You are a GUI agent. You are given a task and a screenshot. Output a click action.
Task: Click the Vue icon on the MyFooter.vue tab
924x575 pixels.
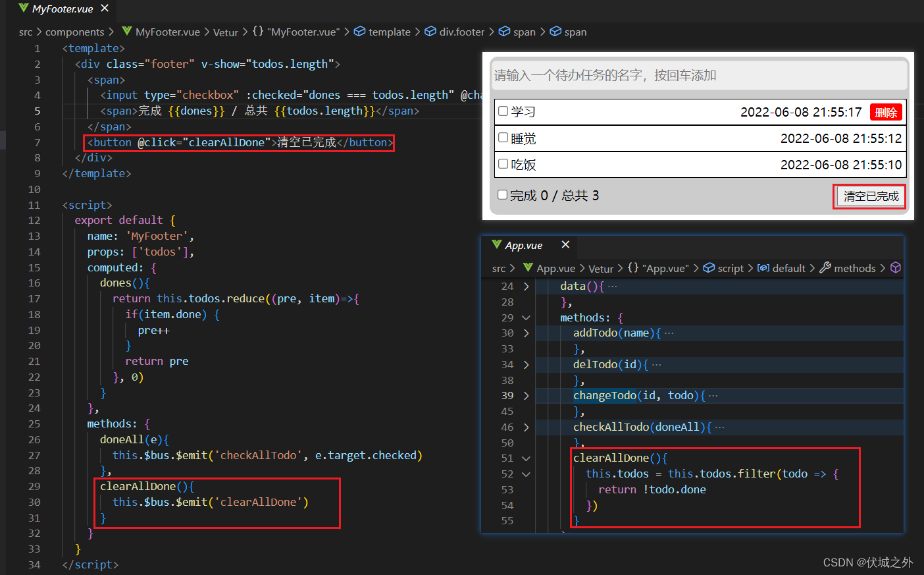22,9
